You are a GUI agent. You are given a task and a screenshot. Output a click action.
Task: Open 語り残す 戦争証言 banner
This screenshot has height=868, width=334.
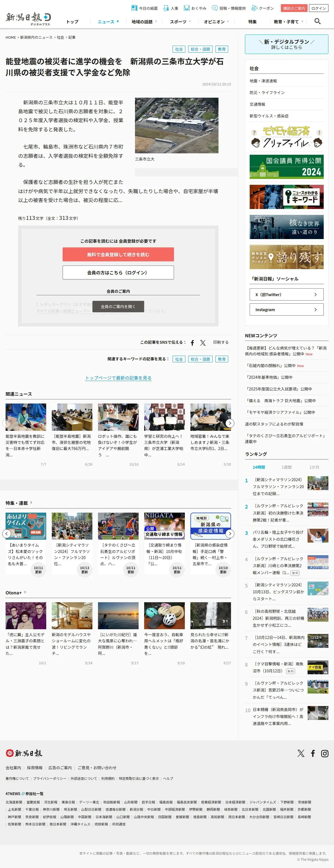click(x=286, y=257)
